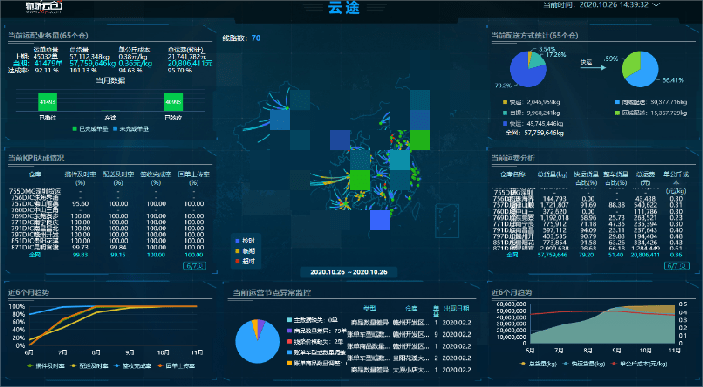Image resolution: width=703 pixels, height=387 pixels.
Task: Toggle red cost-per-kg legend in right trend chart
Action: [x=639, y=364]
